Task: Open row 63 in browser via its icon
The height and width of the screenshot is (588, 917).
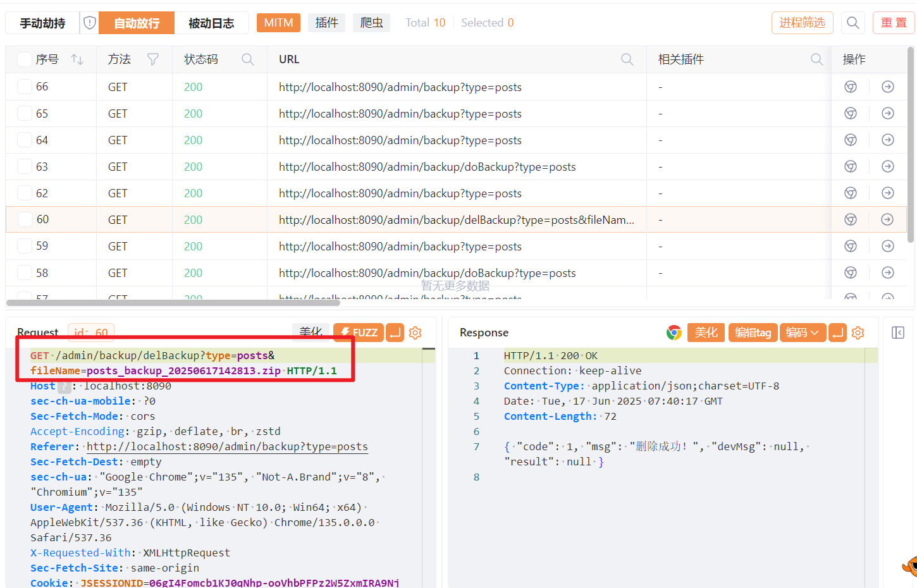Action: 851,166
